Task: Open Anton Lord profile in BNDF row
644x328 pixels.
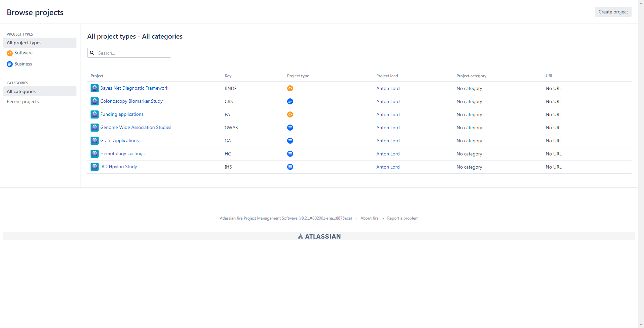Action: click(x=388, y=88)
